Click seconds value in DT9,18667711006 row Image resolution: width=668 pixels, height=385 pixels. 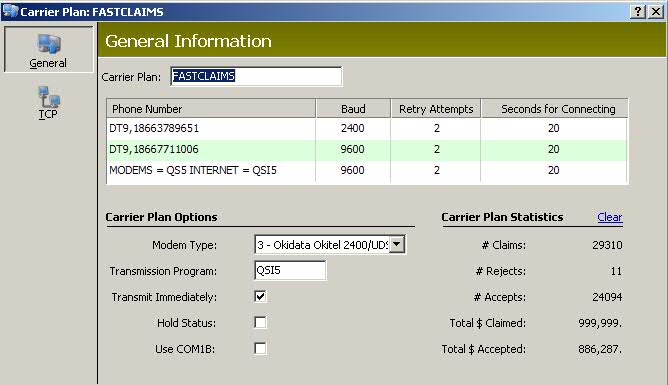click(x=553, y=149)
